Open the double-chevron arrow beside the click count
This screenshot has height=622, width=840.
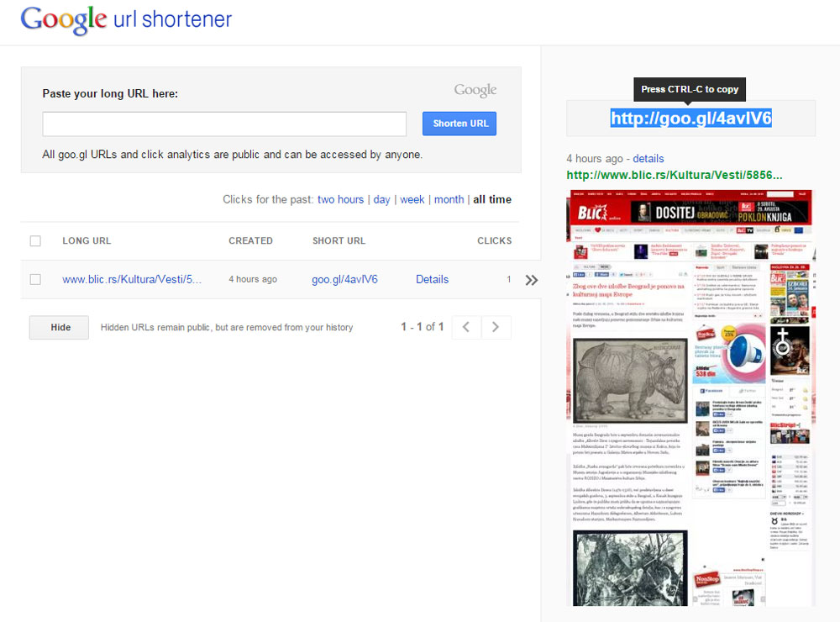[532, 280]
